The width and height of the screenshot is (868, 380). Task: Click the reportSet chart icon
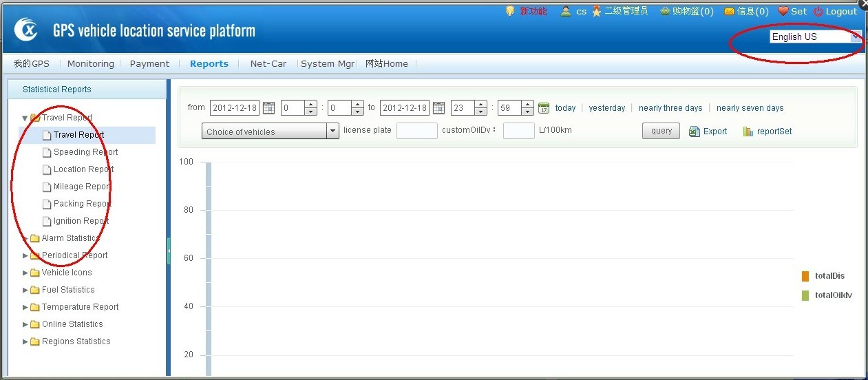click(x=748, y=131)
